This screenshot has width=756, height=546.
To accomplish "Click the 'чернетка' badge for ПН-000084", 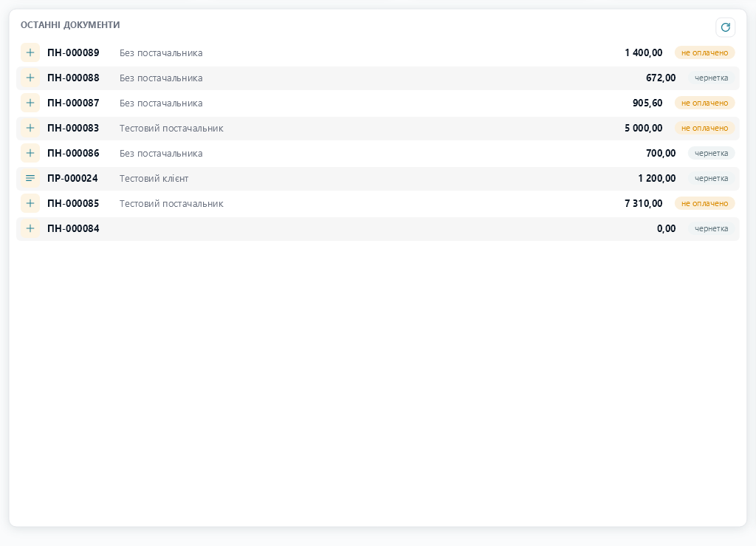I will pyautogui.click(x=711, y=228).
